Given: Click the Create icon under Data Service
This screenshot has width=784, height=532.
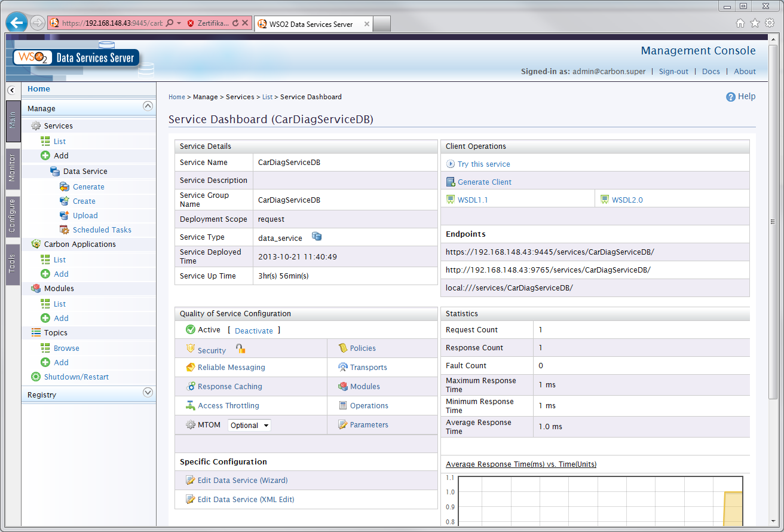Looking at the screenshot, I should pos(65,201).
